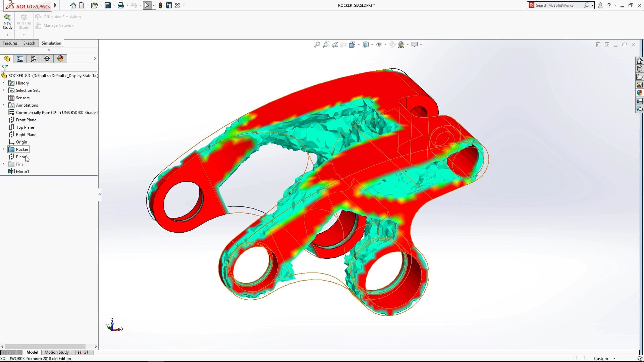This screenshot has width=644, height=362.
Task: Click the Edit Appearance icon
Action: (x=392, y=45)
